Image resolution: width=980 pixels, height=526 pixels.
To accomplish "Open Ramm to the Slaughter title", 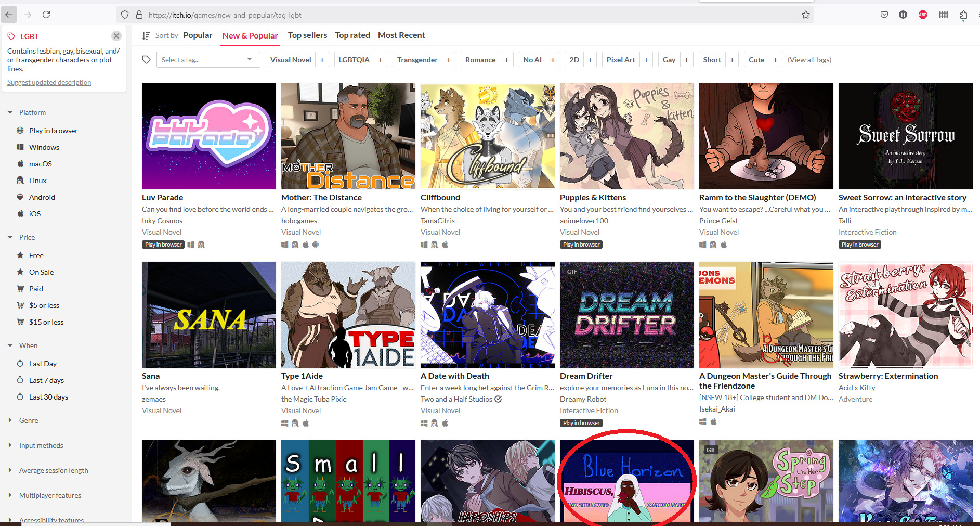I will point(757,198).
